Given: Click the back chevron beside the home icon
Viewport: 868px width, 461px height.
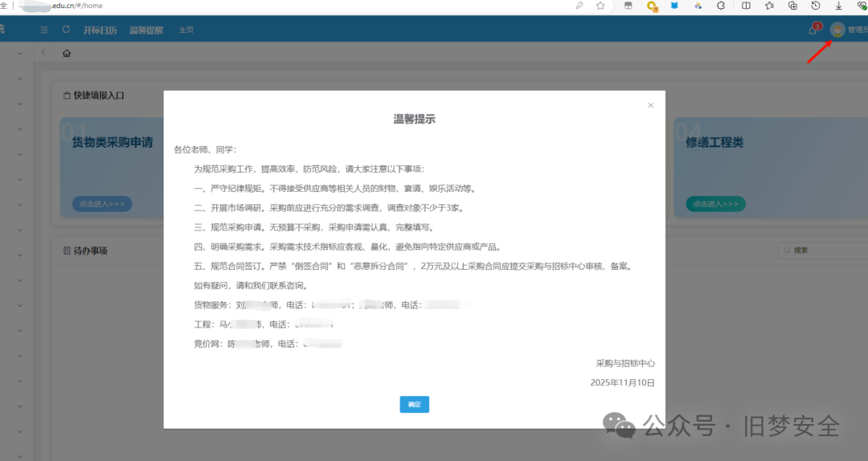Looking at the screenshot, I should tap(43, 52).
